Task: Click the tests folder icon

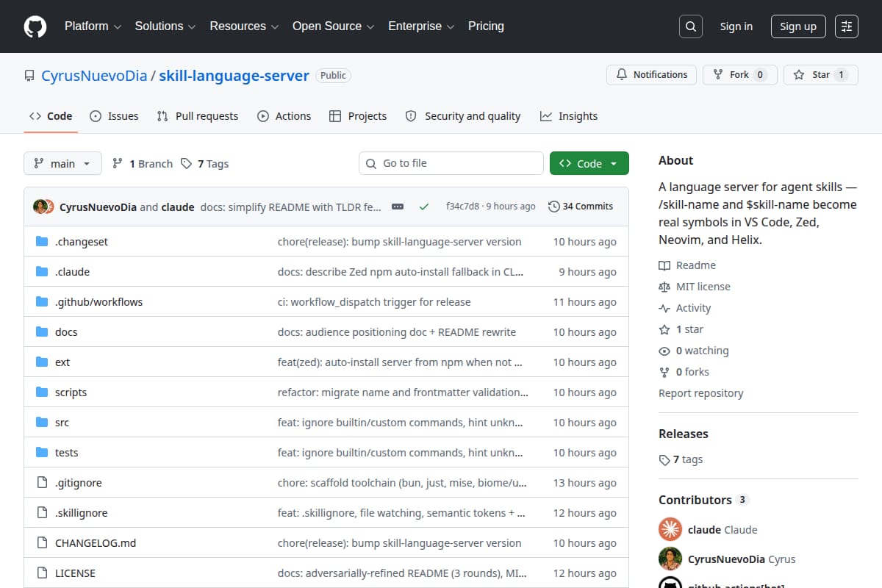Action: (42, 453)
